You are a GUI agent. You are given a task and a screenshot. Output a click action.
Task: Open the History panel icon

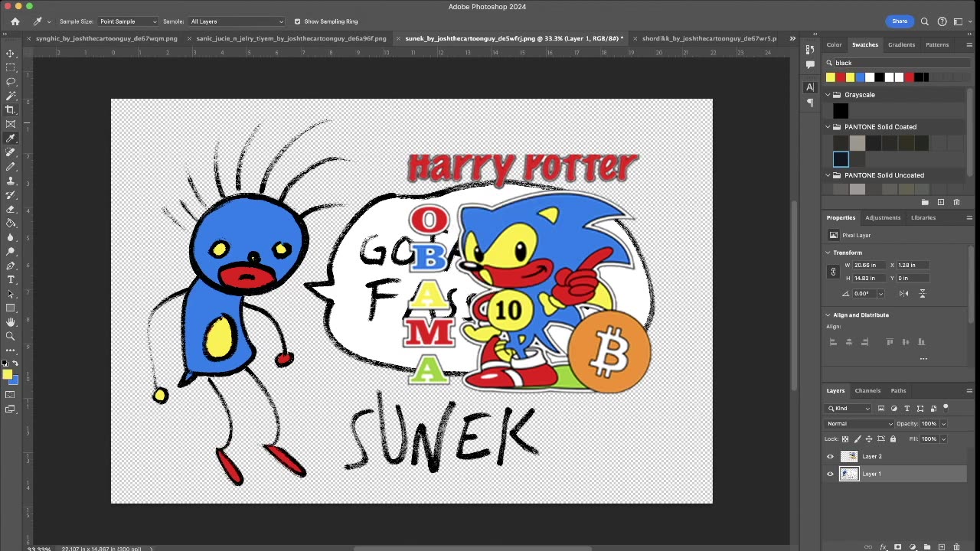click(810, 50)
